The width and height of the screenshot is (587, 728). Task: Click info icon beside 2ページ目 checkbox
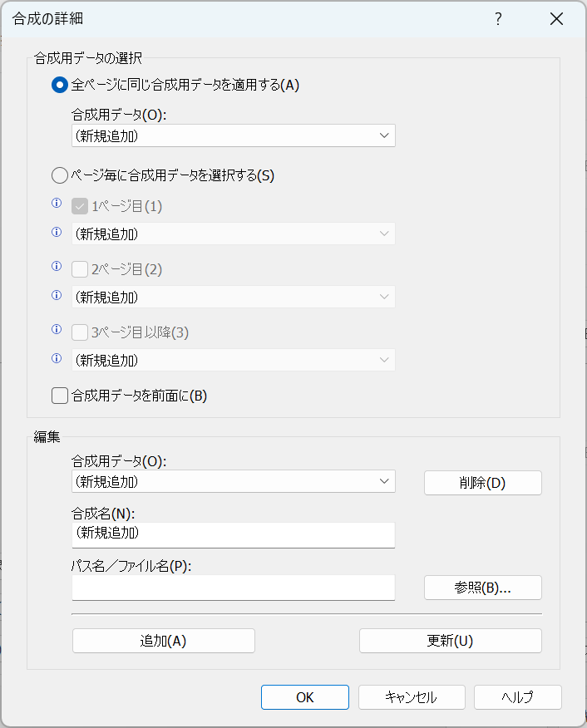57,266
